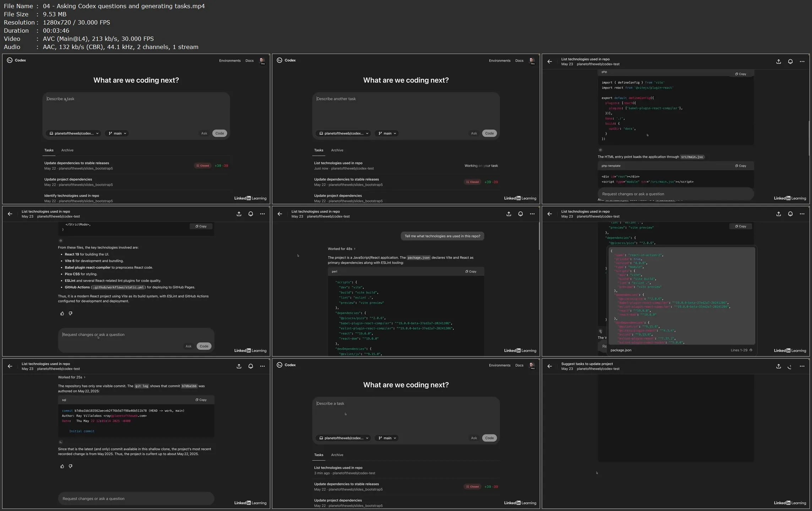
Task: Click bell icon in the key technologies list frame
Action: pos(251,214)
